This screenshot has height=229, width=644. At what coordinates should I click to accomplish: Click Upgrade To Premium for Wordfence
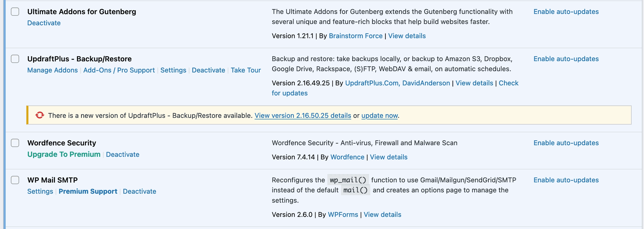(x=64, y=154)
